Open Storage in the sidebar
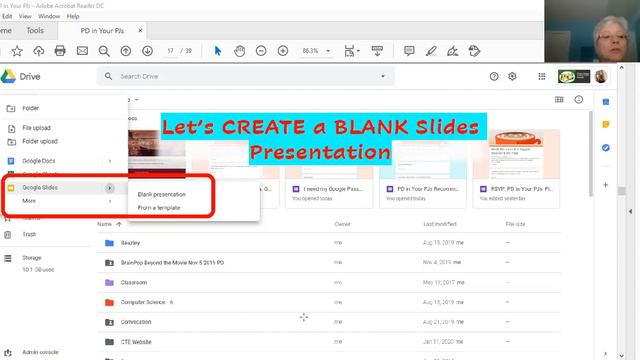This screenshot has height=360, width=640. (32, 258)
